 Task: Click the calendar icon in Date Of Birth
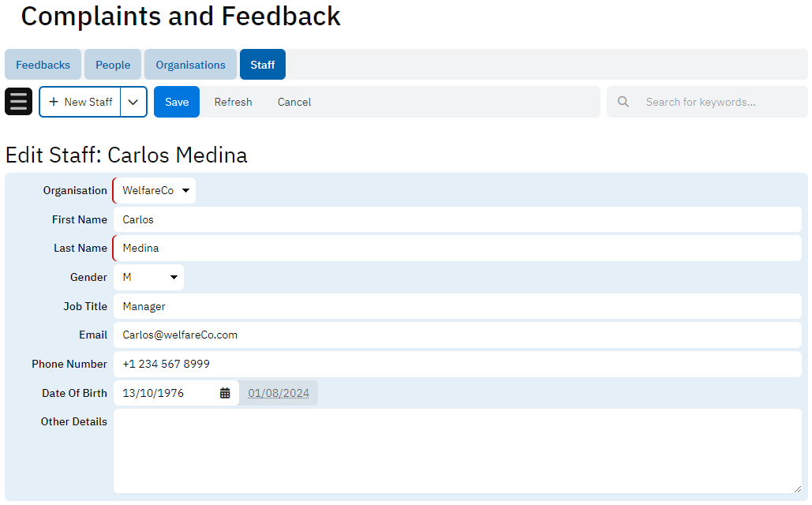pyautogui.click(x=225, y=393)
